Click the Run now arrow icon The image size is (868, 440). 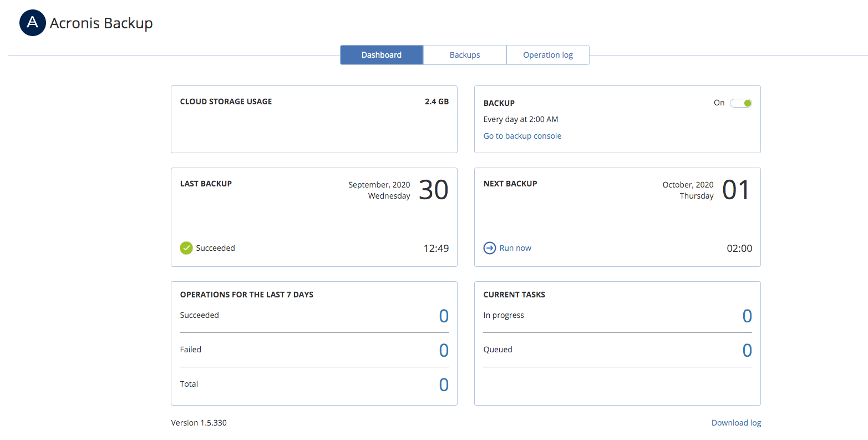click(490, 248)
